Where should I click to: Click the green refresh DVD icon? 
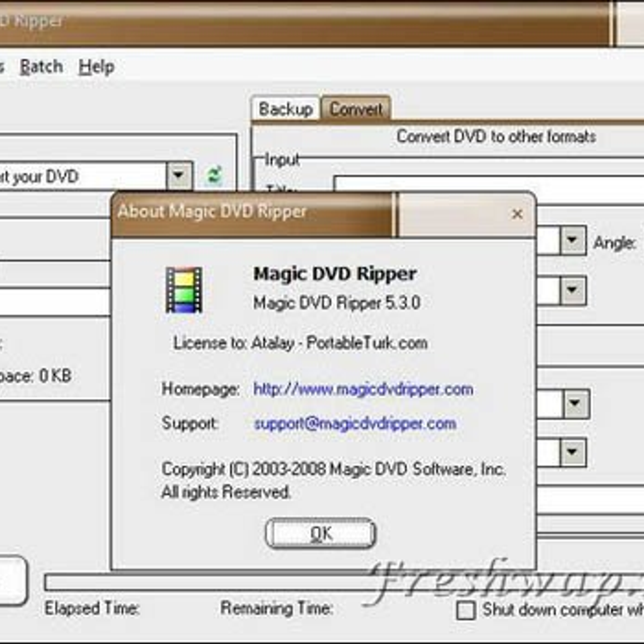pyautogui.click(x=214, y=175)
